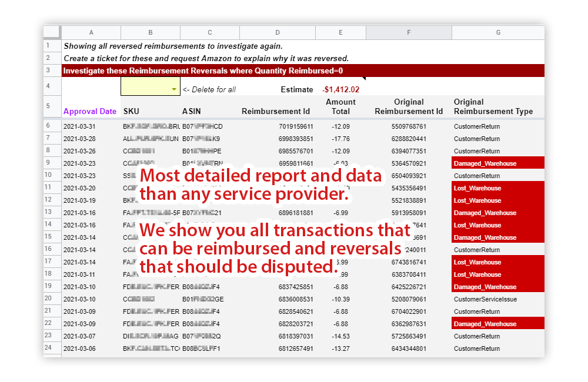Select the CustomerServiceIssue cell in row 20

pyautogui.click(x=498, y=299)
